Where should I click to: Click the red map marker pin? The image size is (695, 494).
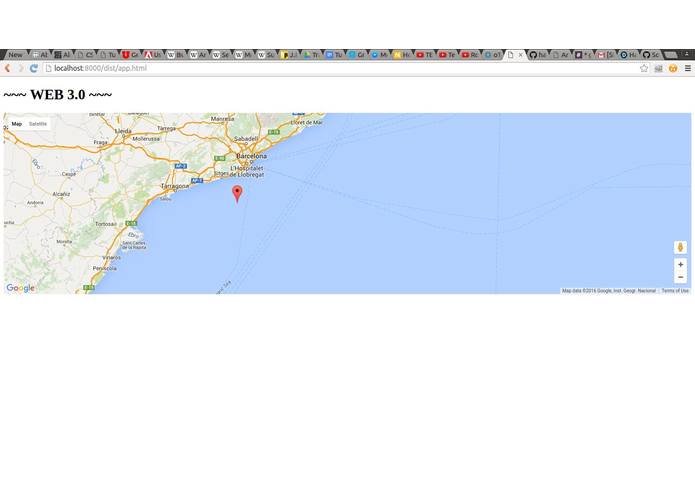point(238,194)
